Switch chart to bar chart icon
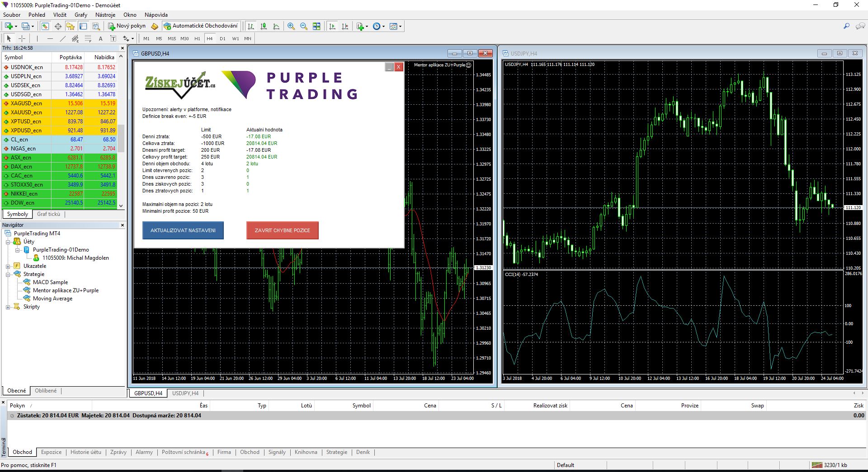Screen dimensions: 868x472 click(251, 26)
